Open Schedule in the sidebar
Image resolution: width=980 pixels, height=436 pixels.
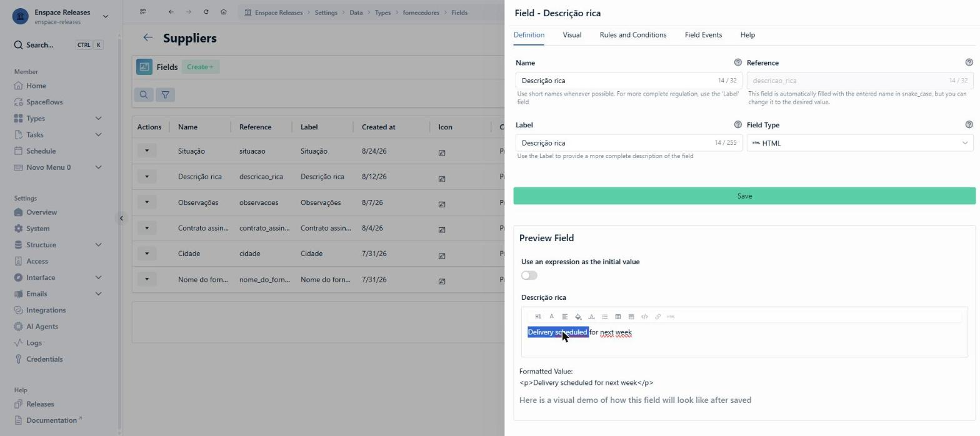(x=41, y=151)
